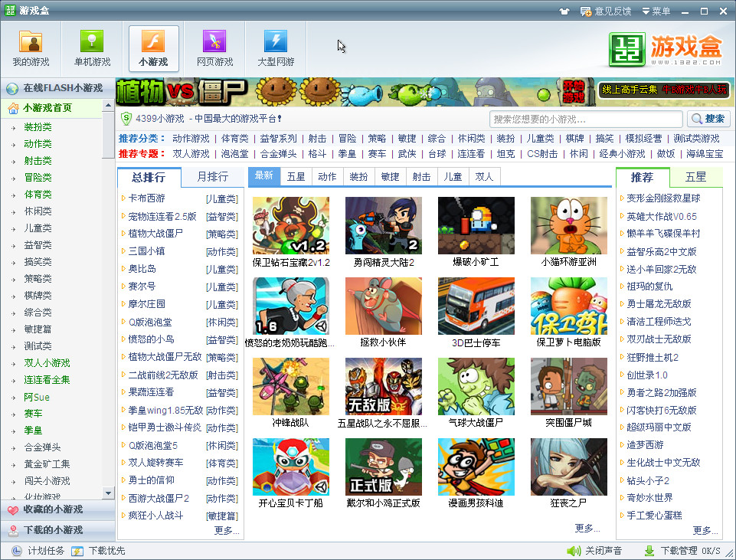The image size is (736, 560).
Task: Open 造梦西游 recommendation
Action: 645,444
